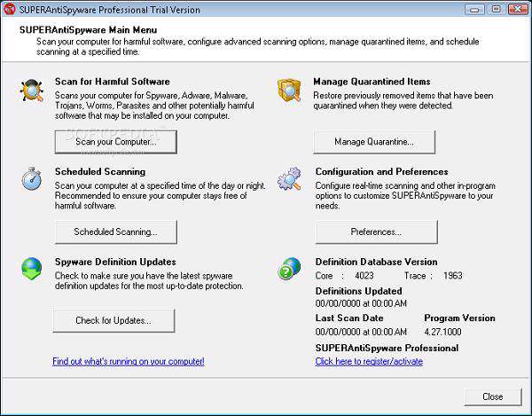Click the date under Last Scan Date
Image resolution: width=532 pixels, height=416 pixels.
click(x=361, y=332)
